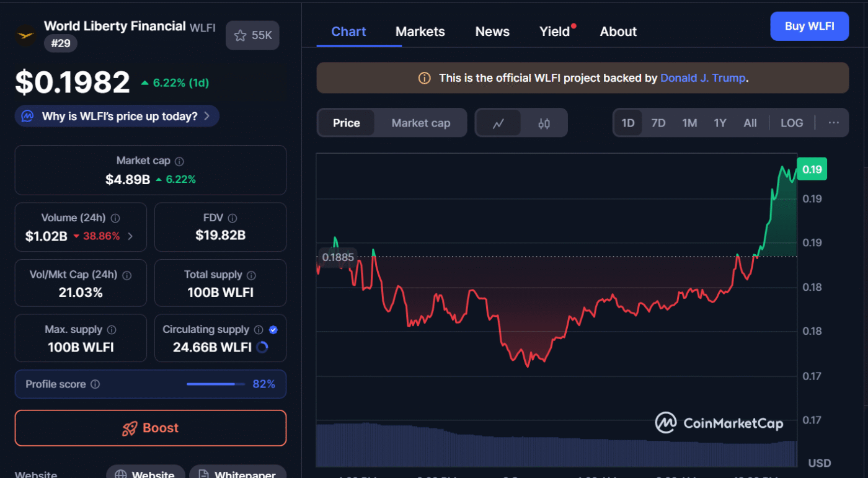868x478 pixels.
Task: Add WLFI to watchlist via star 55K
Action: click(x=252, y=35)
